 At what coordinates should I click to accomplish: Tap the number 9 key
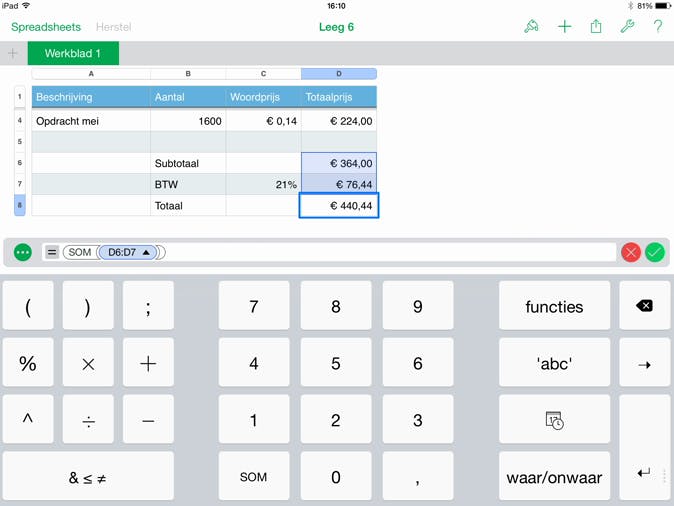[x=417, y=306]
